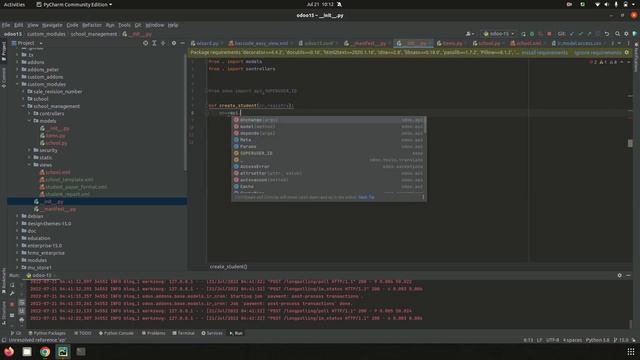Click Expand All in Project panel
Screen dimensions: 640x360
(x=154, y=43)
